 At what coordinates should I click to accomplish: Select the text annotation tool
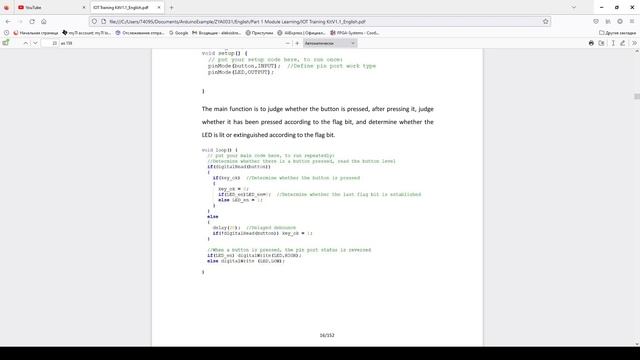pyautogui.click(x=613, y=43)
